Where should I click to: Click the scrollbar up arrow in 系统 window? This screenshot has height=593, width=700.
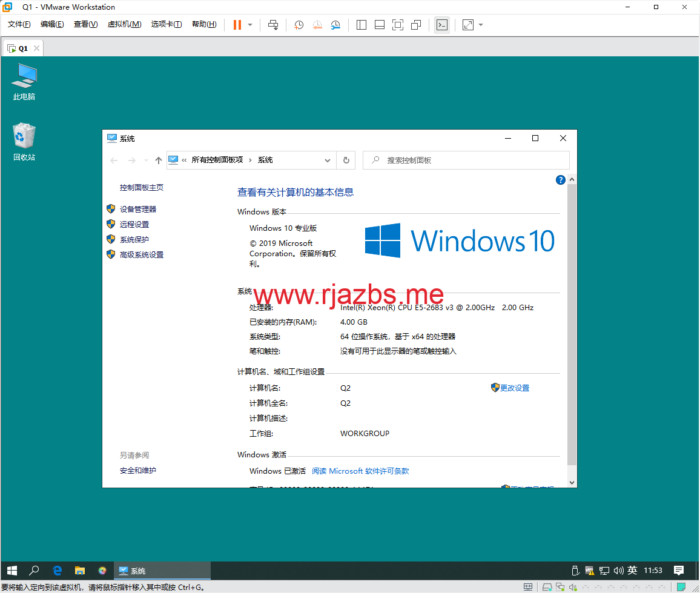(x=572, y=179)
